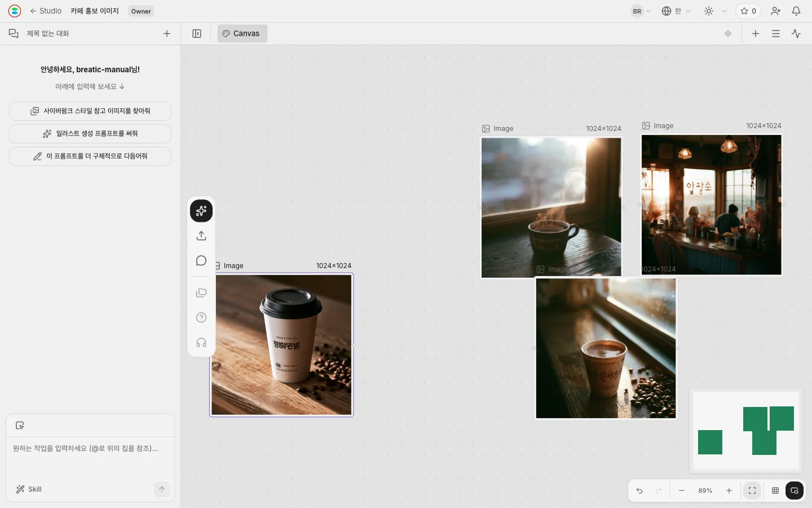Undo the last action

tap(639, 491)
